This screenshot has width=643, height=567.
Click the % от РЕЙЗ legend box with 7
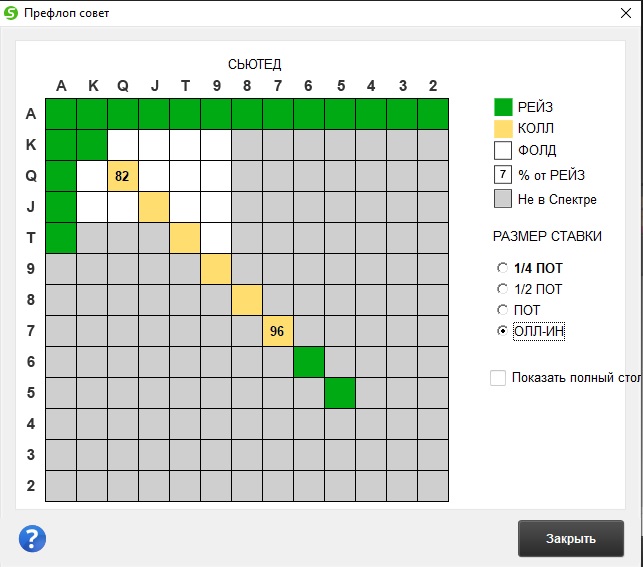click(503, 175)
